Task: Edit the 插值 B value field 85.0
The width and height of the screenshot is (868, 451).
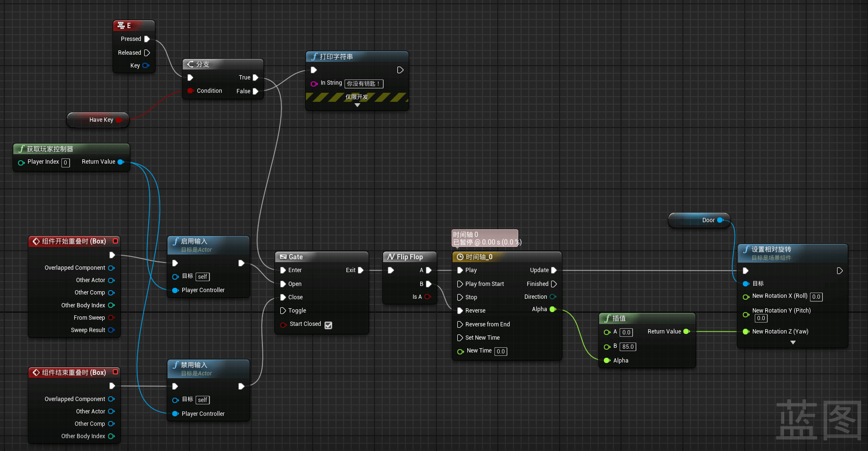Action: pos(628,347)
